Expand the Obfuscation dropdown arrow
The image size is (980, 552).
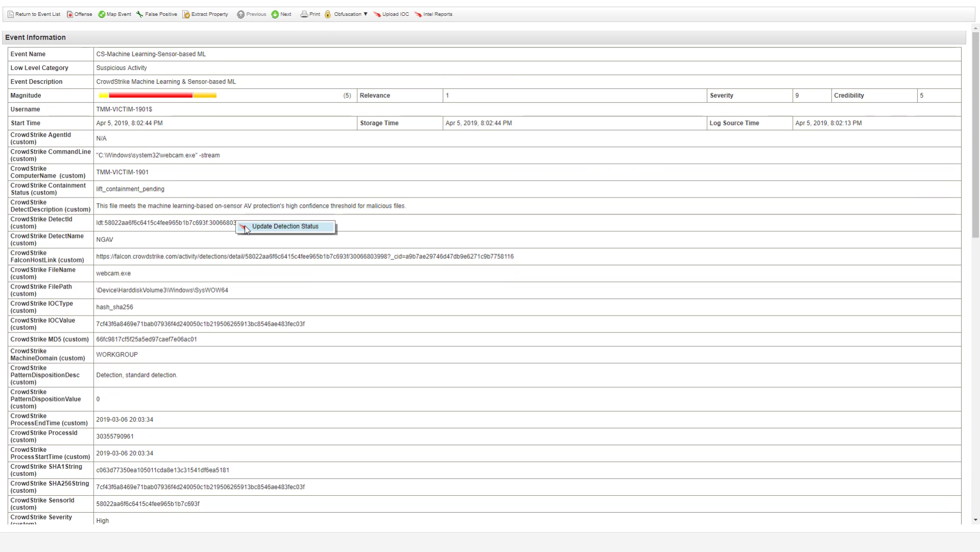point(365,14)
